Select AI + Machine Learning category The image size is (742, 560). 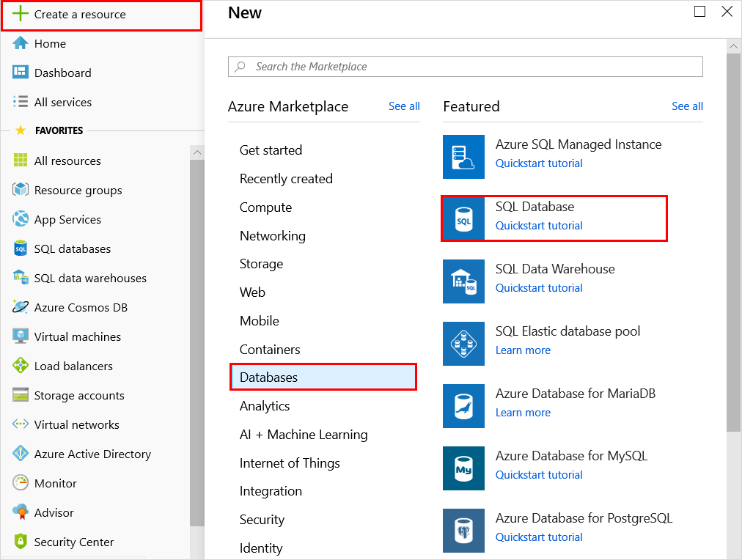click(x=304, y=435)
